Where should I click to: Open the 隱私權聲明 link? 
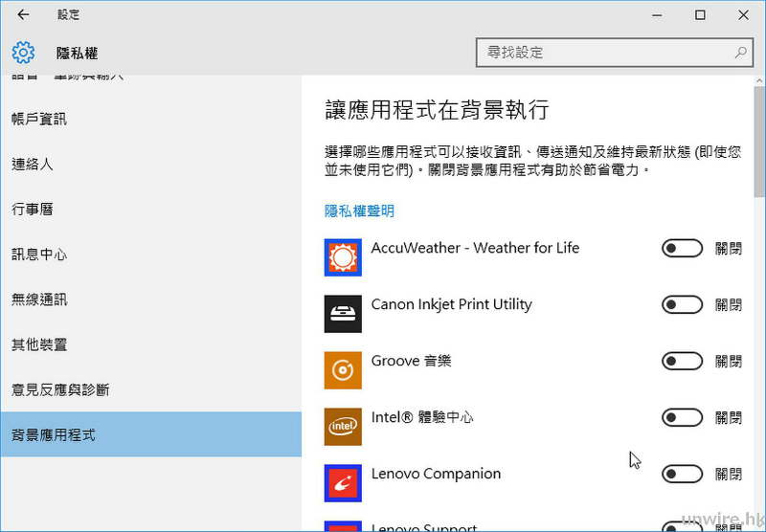point(360,211)
